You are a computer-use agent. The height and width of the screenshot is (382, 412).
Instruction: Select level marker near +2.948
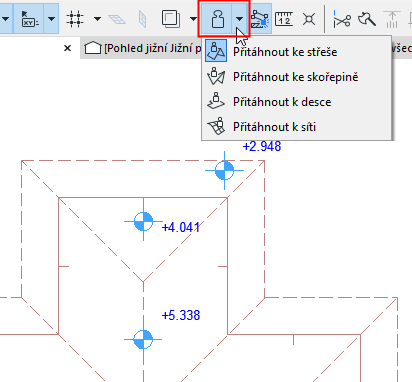(x=224, y=170)
